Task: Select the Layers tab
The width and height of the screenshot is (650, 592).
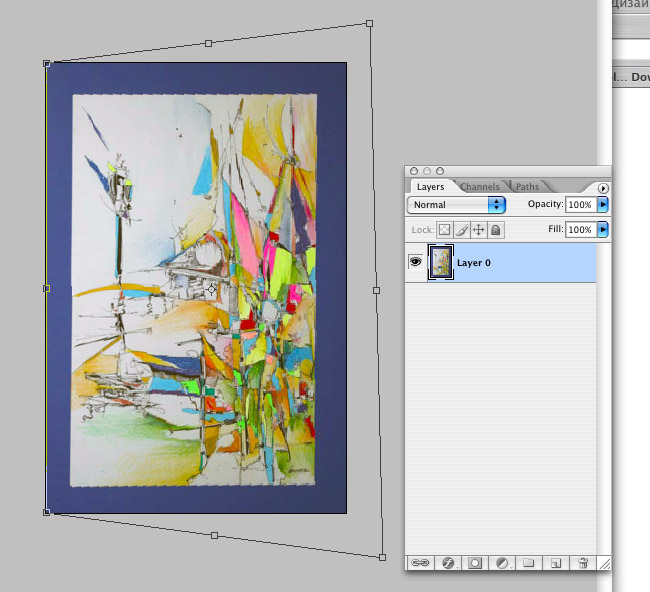Action: (x=430, y=187)
